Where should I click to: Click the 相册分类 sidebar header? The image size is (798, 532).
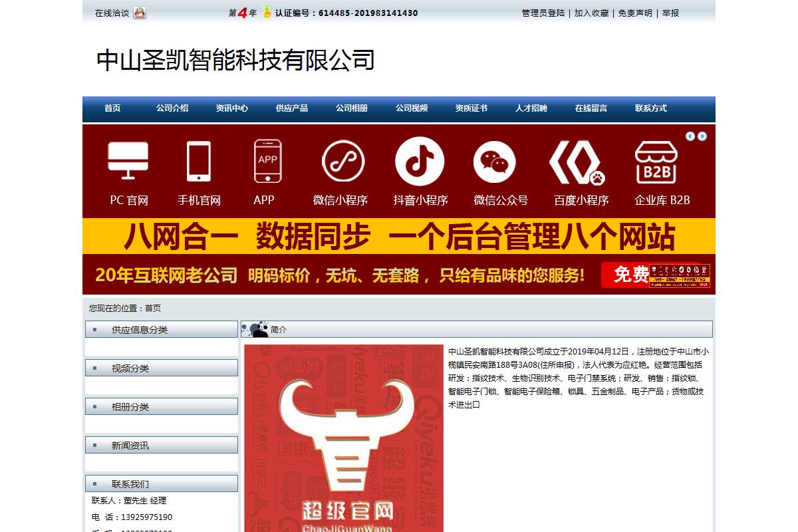coord(162,407)
